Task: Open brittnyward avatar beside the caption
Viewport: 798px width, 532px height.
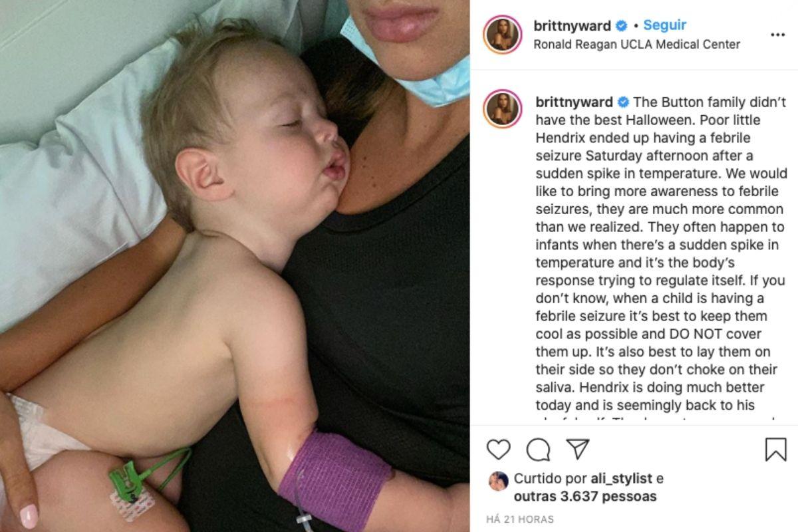Action: point(503,110)
